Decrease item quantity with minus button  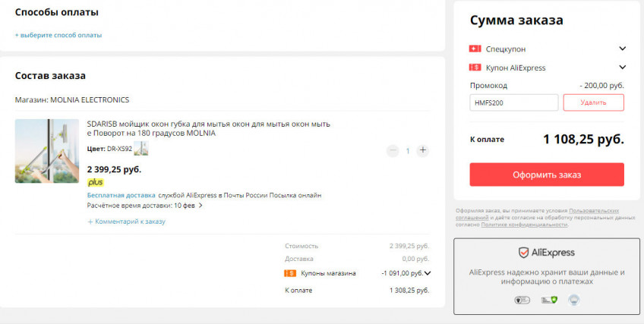(393, 150)
